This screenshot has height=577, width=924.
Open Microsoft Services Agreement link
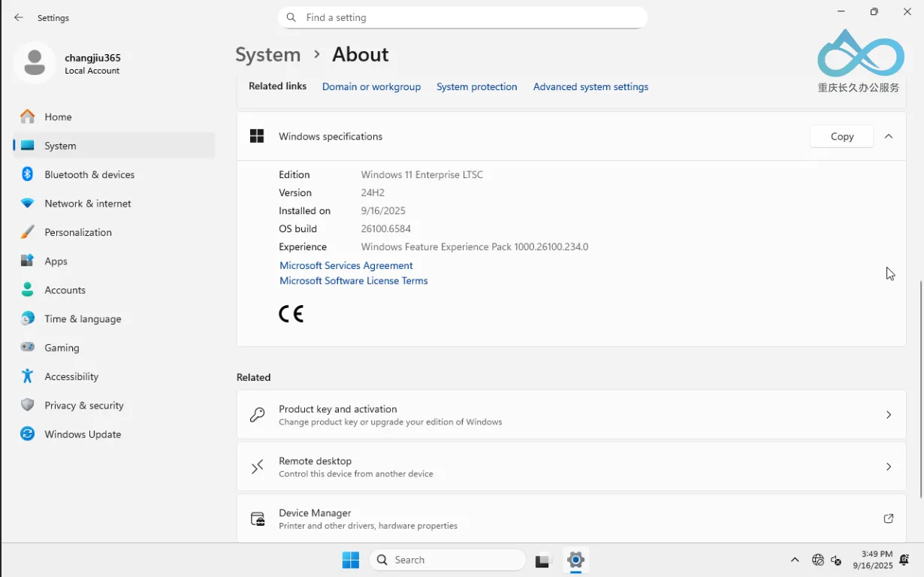(x=346, y=266)
